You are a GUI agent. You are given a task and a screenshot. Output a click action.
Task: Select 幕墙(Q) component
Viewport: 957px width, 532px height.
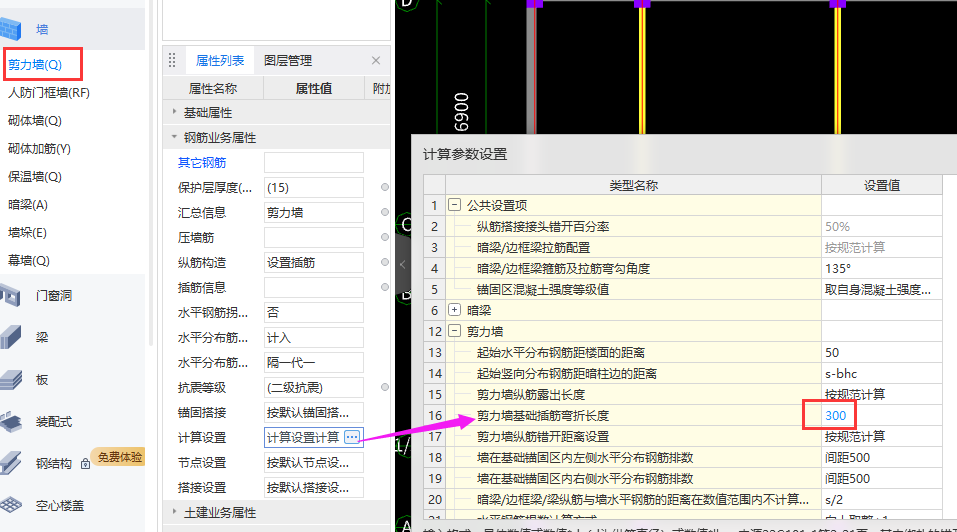[x=29, y=261]
